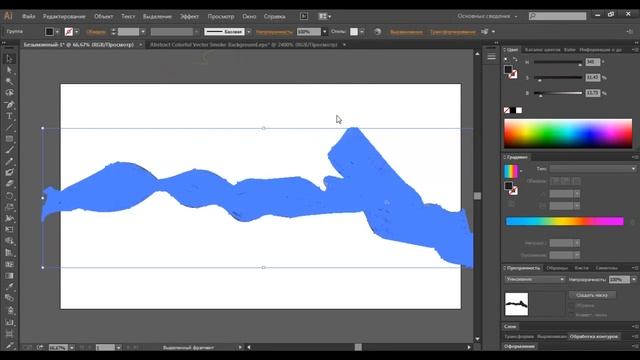Viewport: 640px width, 360px height.
Task: Open the Bridge icon in menu bar
Action: pyautogui.click(x=304, y=16)
